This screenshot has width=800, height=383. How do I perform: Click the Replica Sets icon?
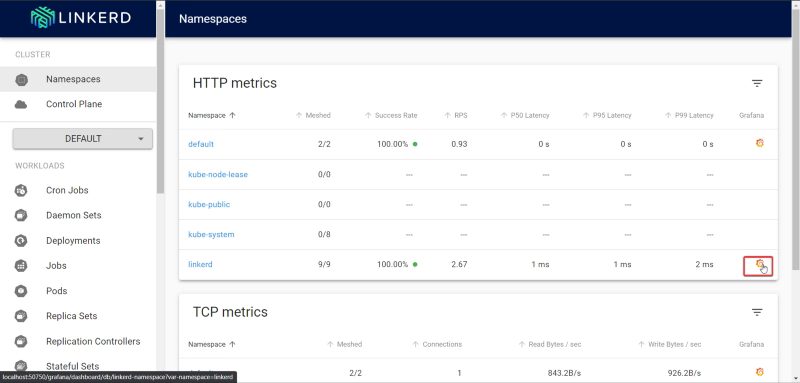[x=21, y=316]
